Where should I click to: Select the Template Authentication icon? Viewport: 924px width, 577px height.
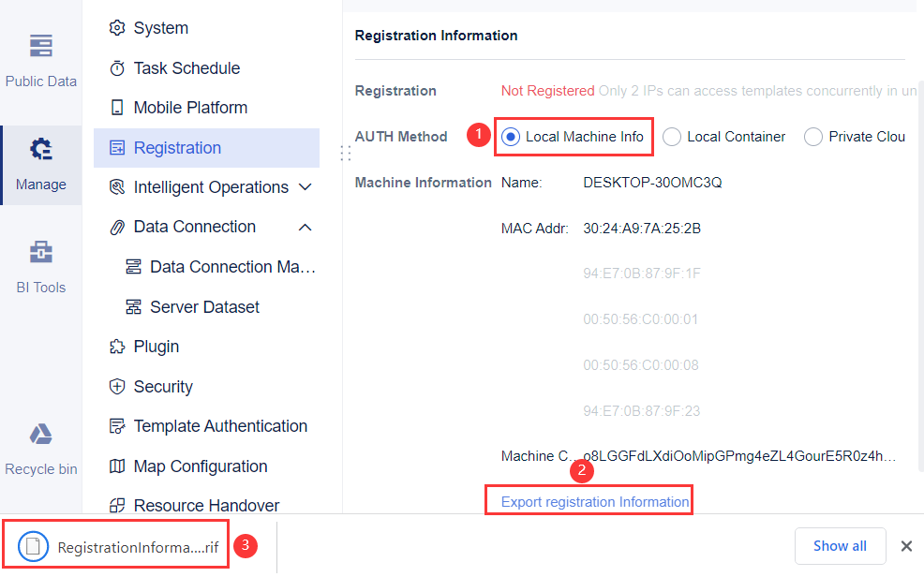point(117,425)
